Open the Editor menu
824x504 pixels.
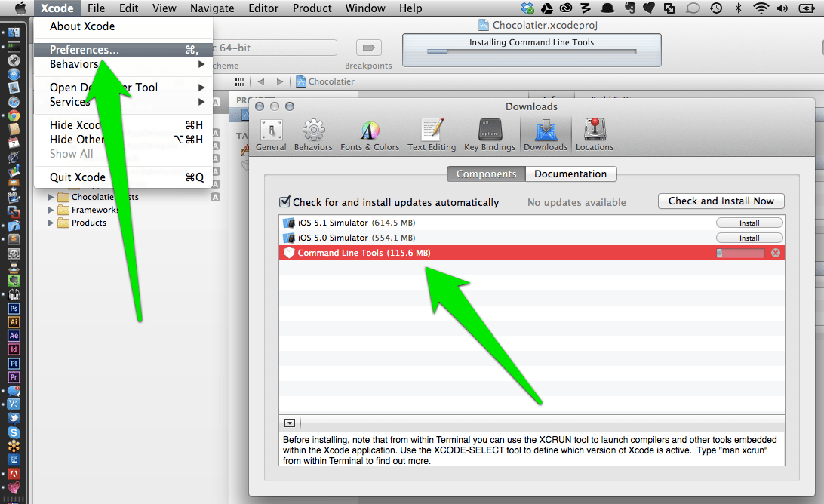pos(263,8)
